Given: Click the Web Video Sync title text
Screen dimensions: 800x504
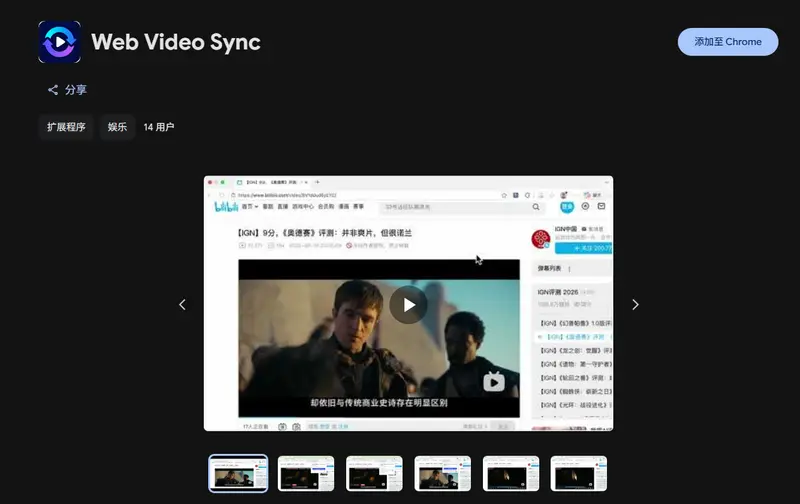Looking at the screenshot, I should pos(176,42).
